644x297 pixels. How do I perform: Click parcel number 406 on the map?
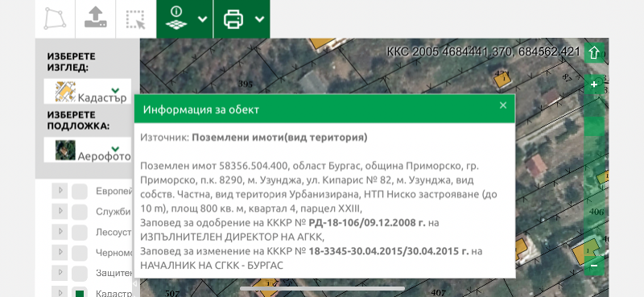tap(597, 212)
